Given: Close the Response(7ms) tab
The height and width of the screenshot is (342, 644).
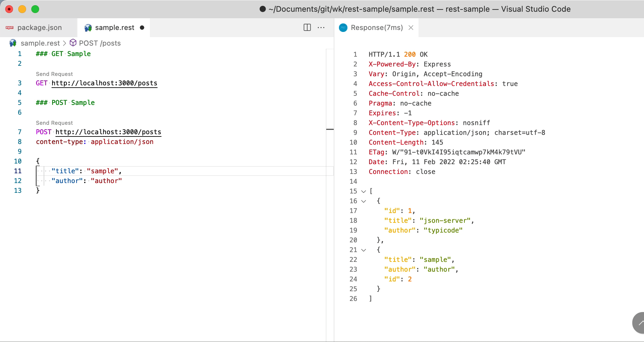Looking at the screenshot, I should [411, 28].
